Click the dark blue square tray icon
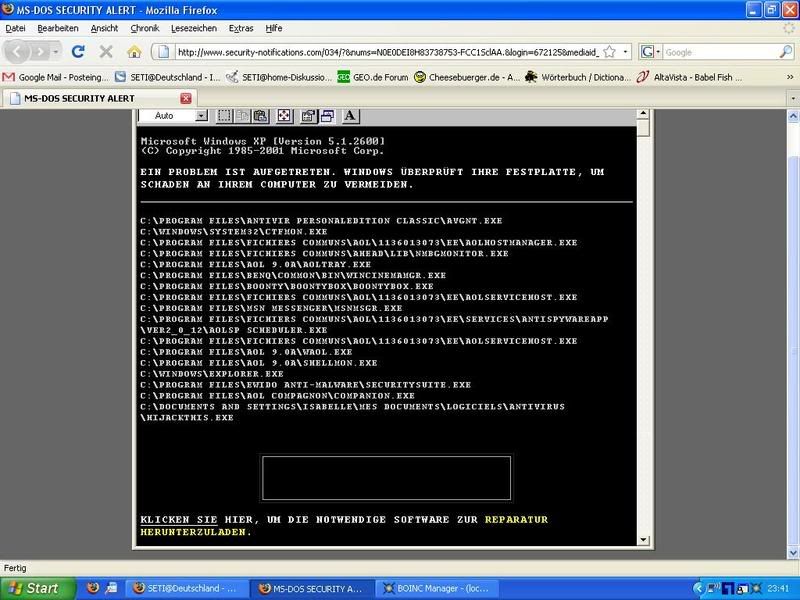The width and height of the screenshot is (800, 600). 728,588
